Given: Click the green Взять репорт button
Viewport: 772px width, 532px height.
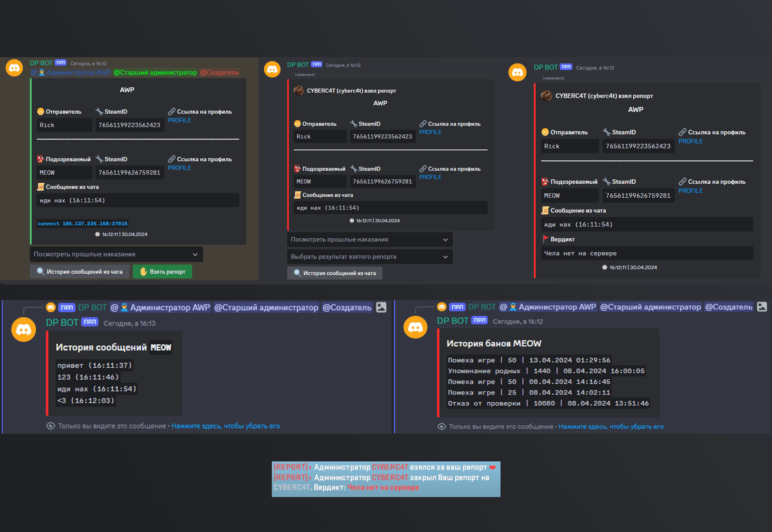Looking at the screenshot, I should (x=162, y=272).
